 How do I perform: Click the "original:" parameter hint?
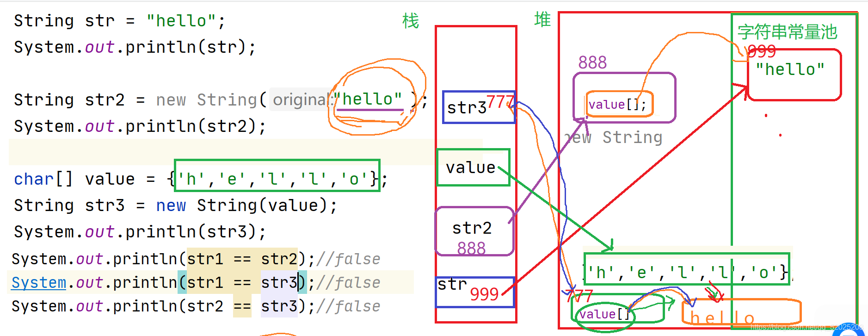pyautogui.click(x=302, y=100)
